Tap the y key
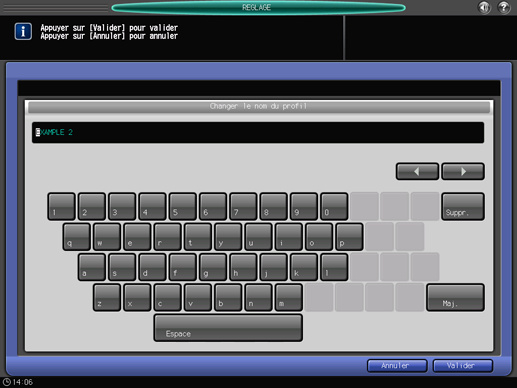The image size is (517, 388). point(228,237)
